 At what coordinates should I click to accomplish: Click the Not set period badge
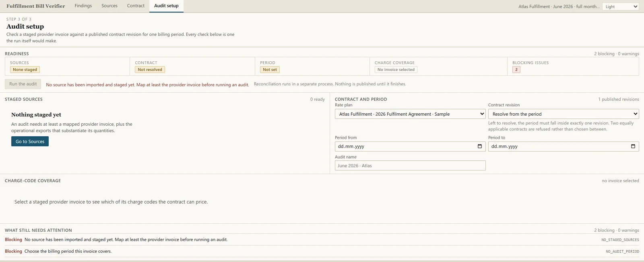tap(270, 70)
